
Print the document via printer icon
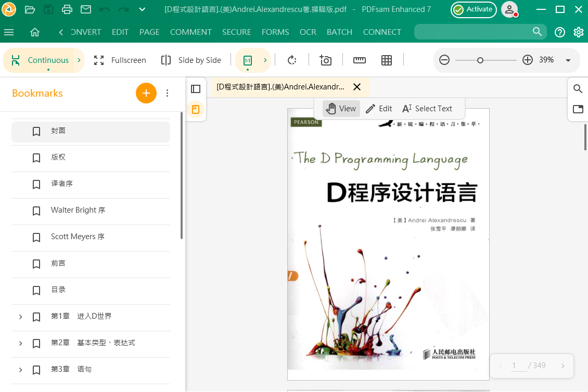coord(67,9)
